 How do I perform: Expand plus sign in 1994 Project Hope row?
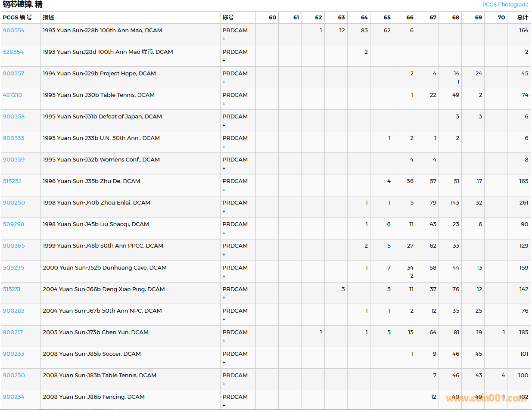point(224,82)
